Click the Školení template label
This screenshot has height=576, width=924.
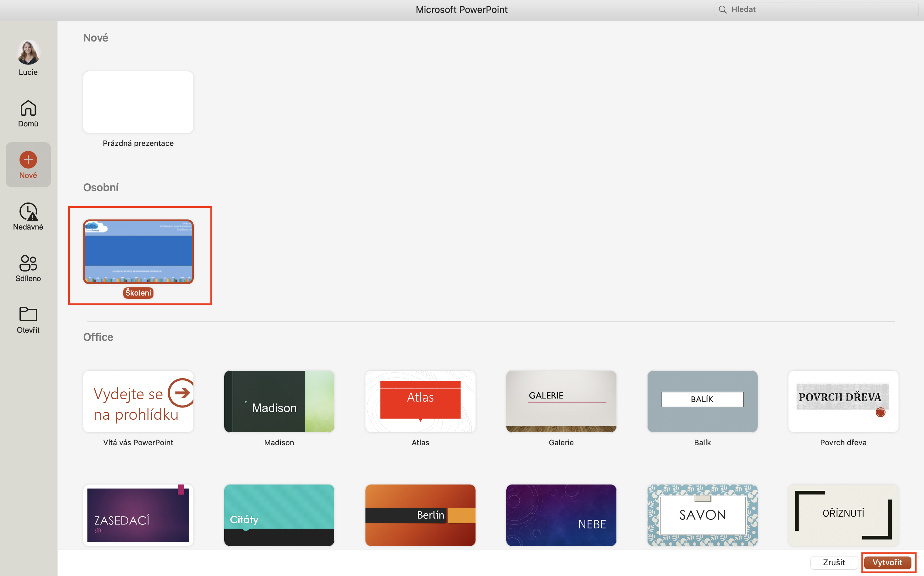pyautogui.click(x=138, y=293)
